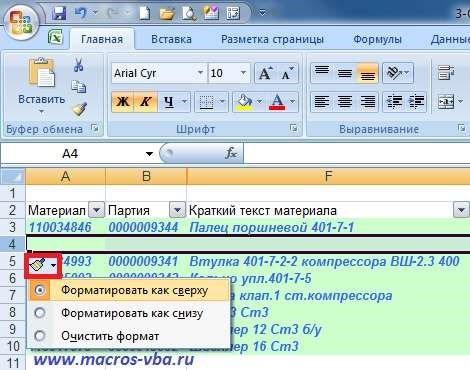Decrease cell indent
The image size is (470, 370).
pyautogui.click(x=394, y=101)
